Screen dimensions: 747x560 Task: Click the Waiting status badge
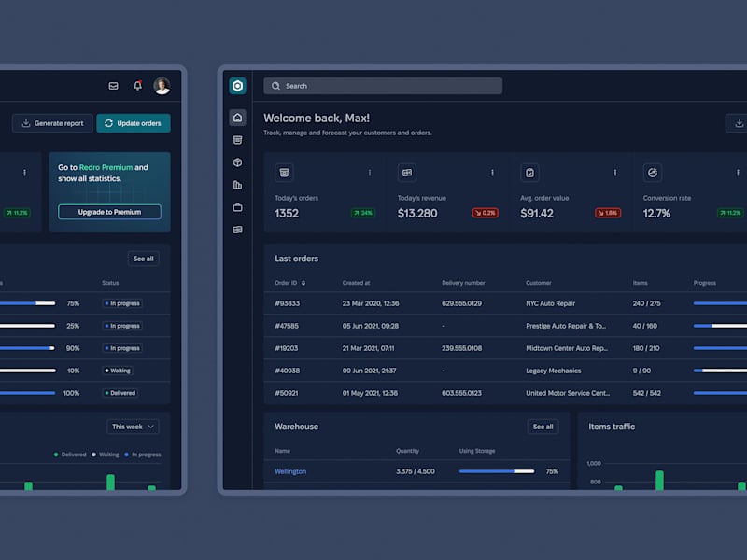pyautogui.click(x=118, y=371)
